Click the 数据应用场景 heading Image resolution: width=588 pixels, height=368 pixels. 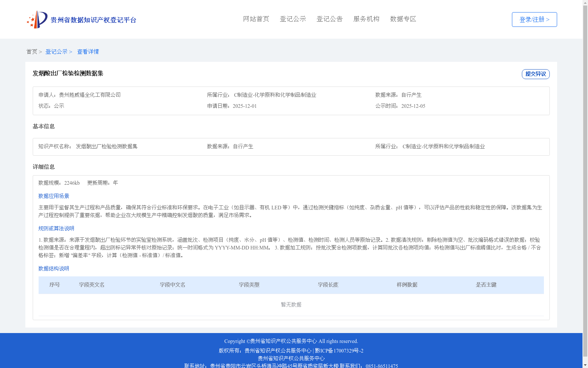[x=54, y=196]
